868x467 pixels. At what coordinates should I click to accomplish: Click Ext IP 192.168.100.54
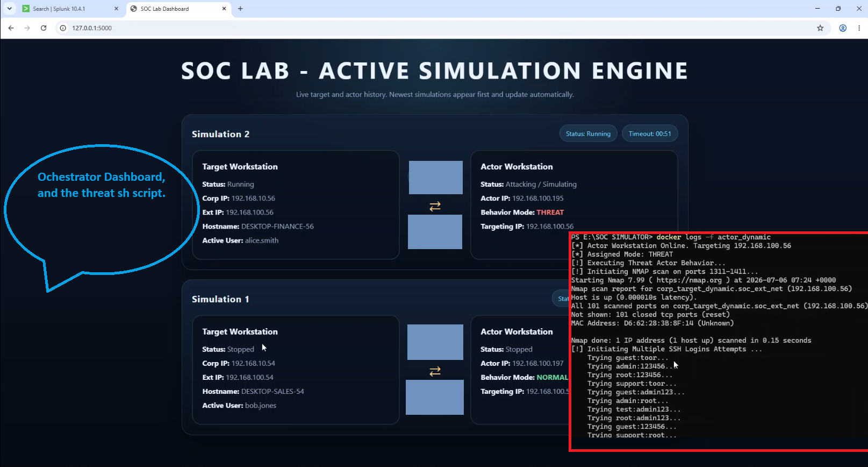click(238, 378)
